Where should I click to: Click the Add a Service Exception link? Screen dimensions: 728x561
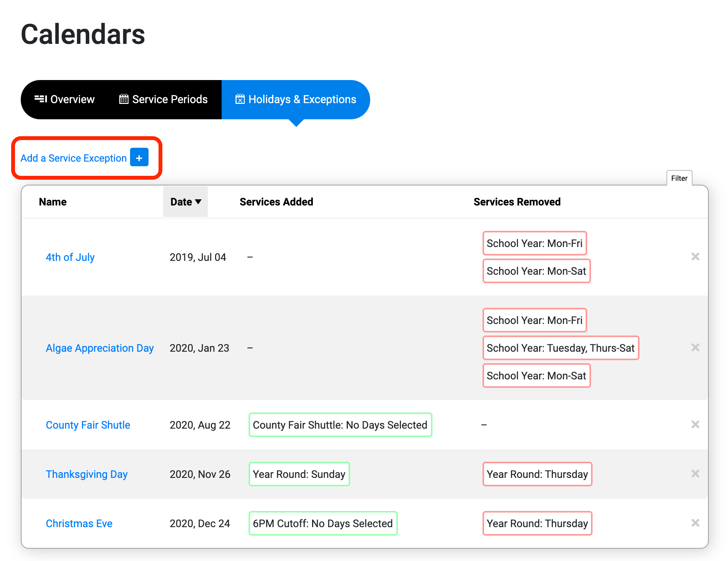[73, 158]
